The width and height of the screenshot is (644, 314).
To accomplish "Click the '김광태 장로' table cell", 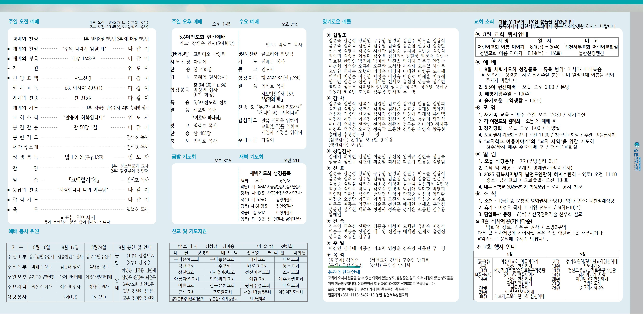I will coord(70,267).
